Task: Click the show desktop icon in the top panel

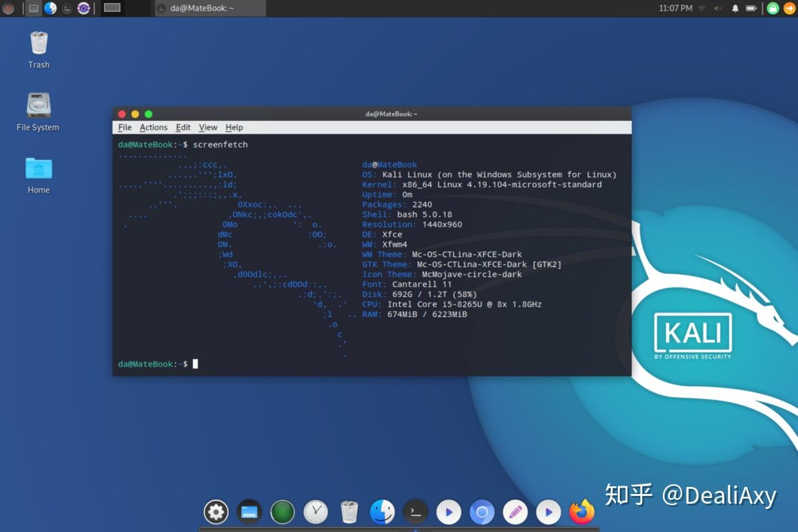Action: pos(33,8)
